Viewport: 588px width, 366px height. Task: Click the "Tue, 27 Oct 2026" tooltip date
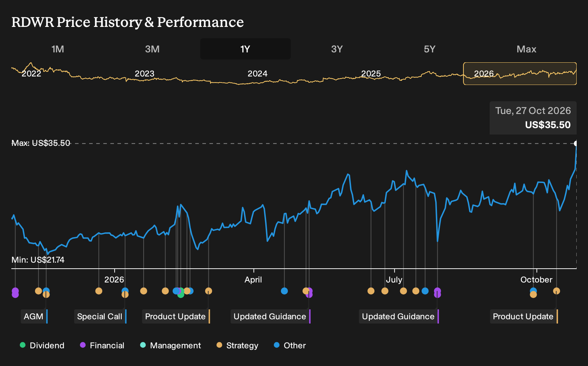point(533,111)
